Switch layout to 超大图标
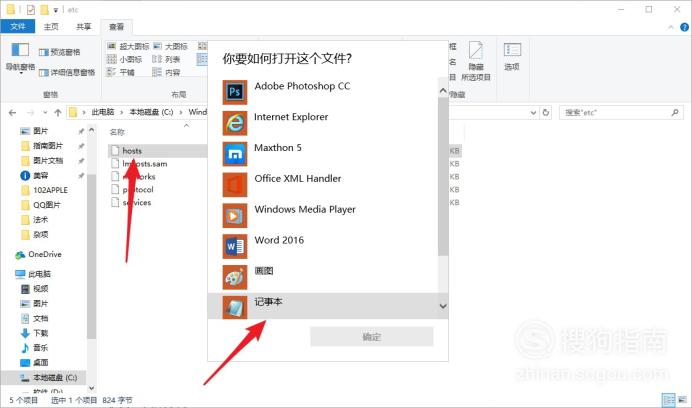The height and width of the screenshot is (408, 692). tap(128, 46)
